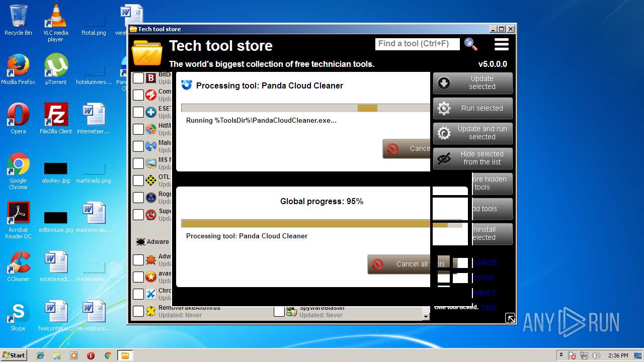Click the Panda Cloud Cleaner dialog icon
The height and width of the screenshot is (362, 644).
coord(187,85)
